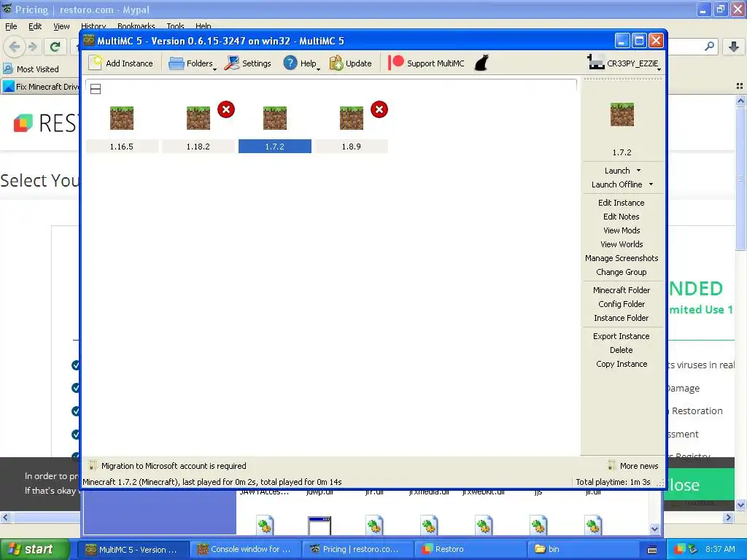Image resolution: width=747 pixels, height=560 pixels.
Task: Click Change Group
Action: coord(622,271)
